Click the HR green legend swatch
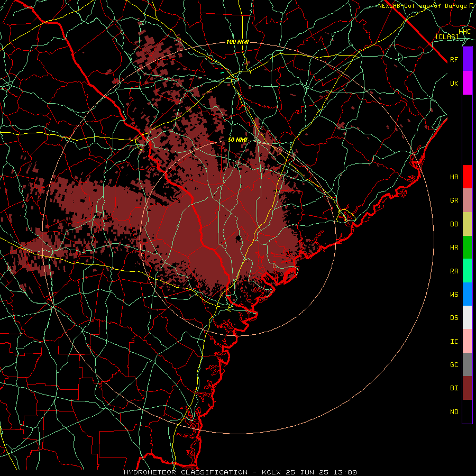This screenshot has width=476, height=476. pyautogui.click(x=467, y=247)
